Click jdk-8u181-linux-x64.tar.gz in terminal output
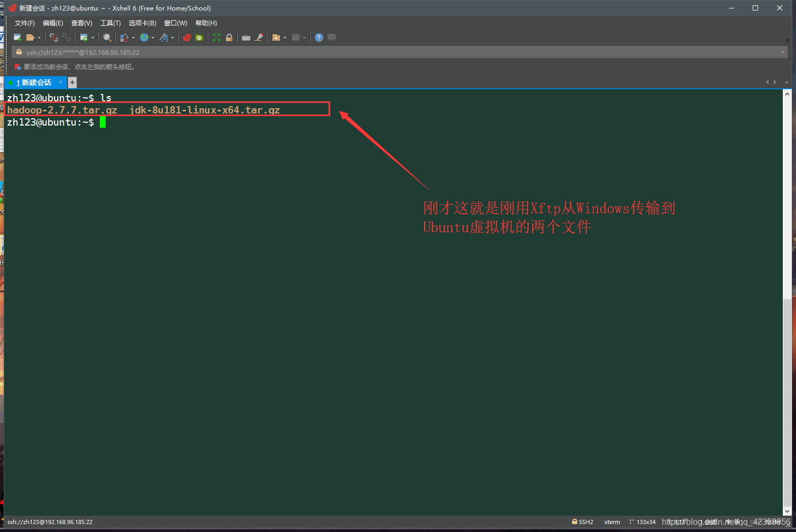 (205, 110)
